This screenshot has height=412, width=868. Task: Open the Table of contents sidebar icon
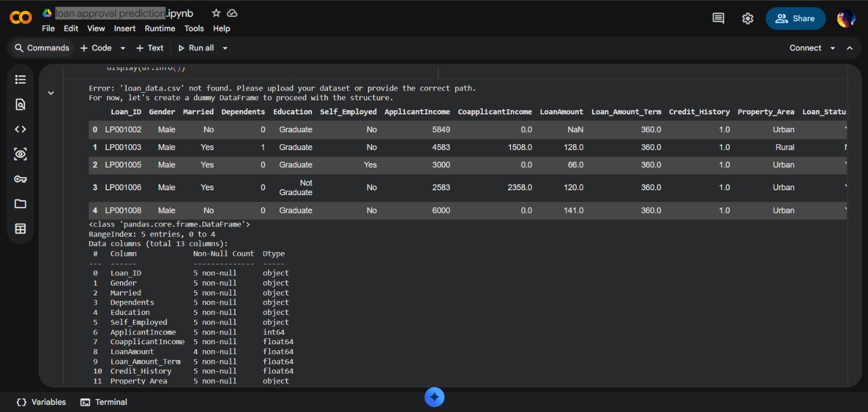point(21,80)
